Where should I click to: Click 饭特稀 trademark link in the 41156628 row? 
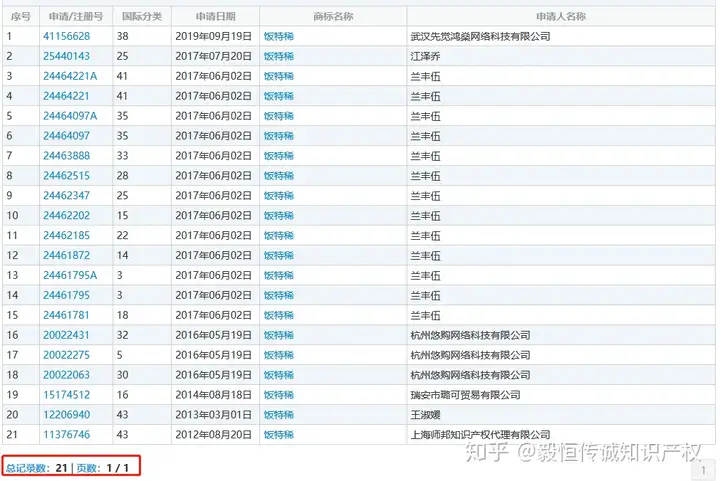[279, 36]
